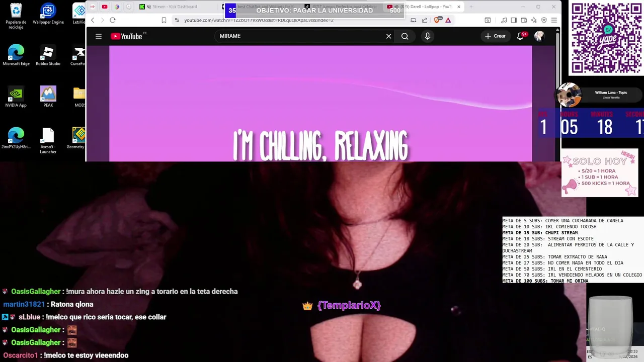Screen dimensions: 644x362
Task: Click the Crear button on YouTube
Action: point(495,36)
